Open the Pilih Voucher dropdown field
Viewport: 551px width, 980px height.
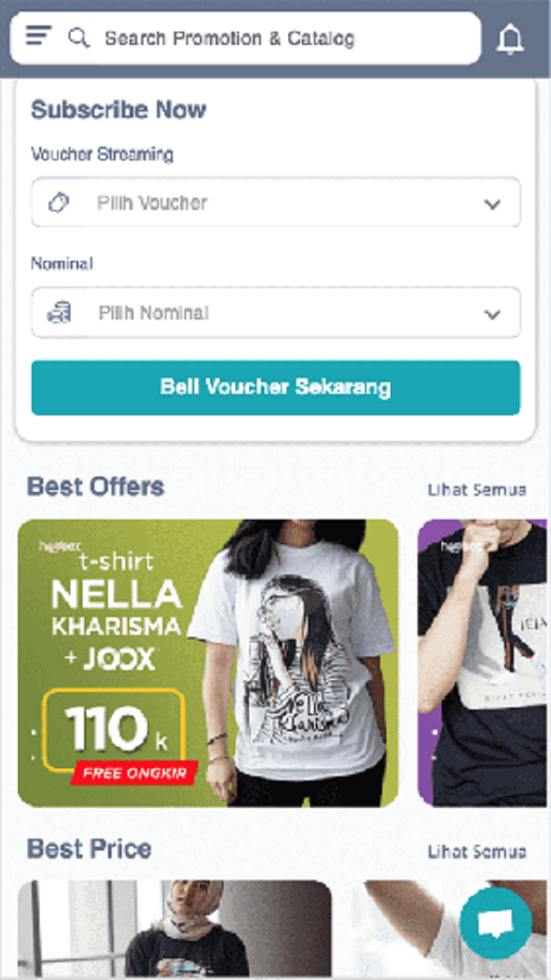pos(275,202)
